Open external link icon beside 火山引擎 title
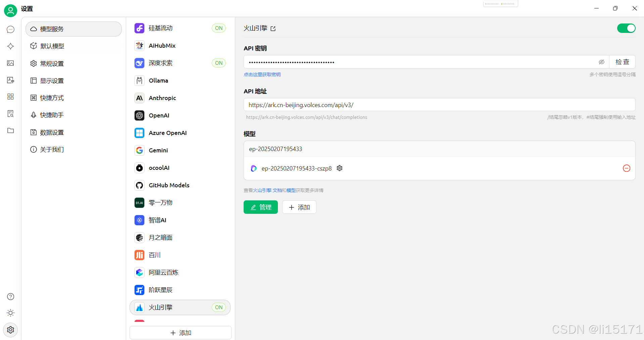Image resolution: width=644 pixels, height=340 pixels. point(273,29)
